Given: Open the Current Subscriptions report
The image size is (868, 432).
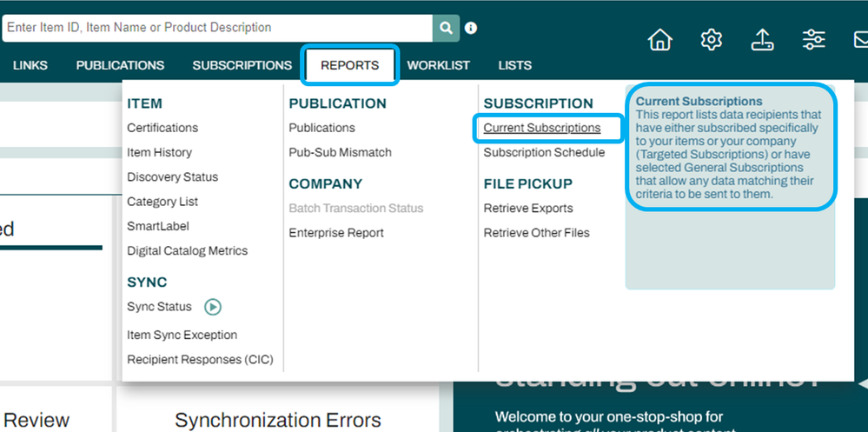Looking at the screenshot, I should pos(542,128).
